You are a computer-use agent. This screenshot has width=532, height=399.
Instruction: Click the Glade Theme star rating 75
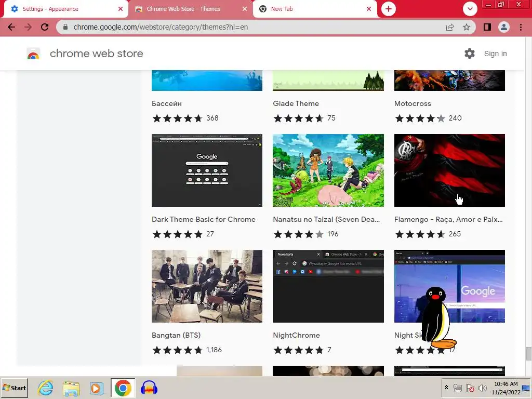[x=304, y=118]
